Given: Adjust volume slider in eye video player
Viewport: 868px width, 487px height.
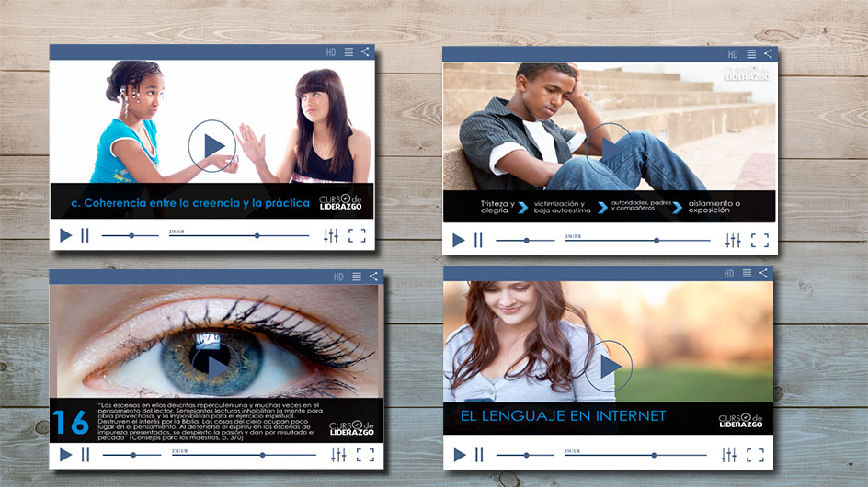Looking at the screenshot, I should point(131,455).
